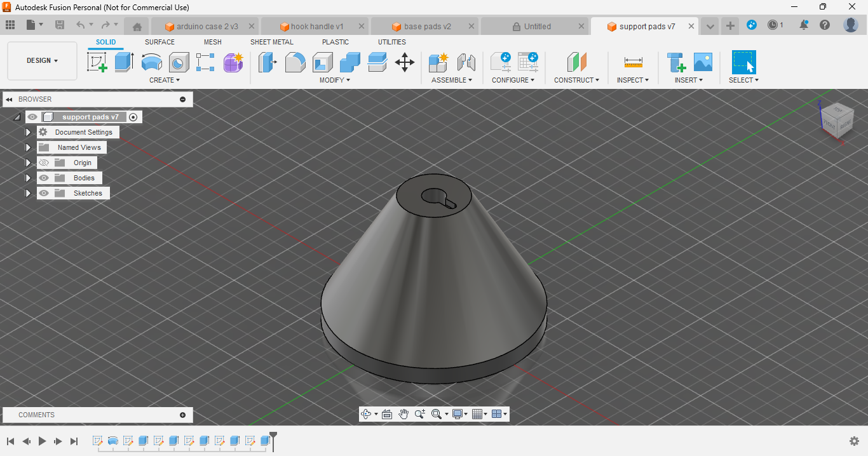Switch to the base pads v2 document tab

[427, 27]
